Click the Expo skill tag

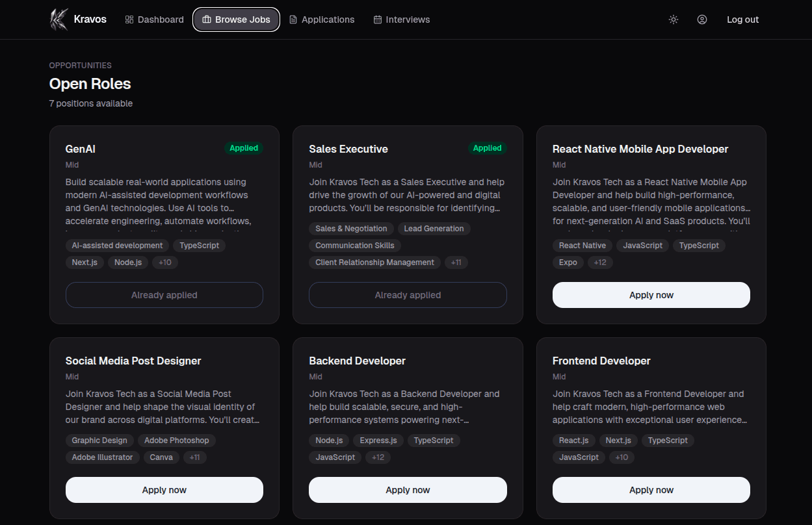pos(568,262)
